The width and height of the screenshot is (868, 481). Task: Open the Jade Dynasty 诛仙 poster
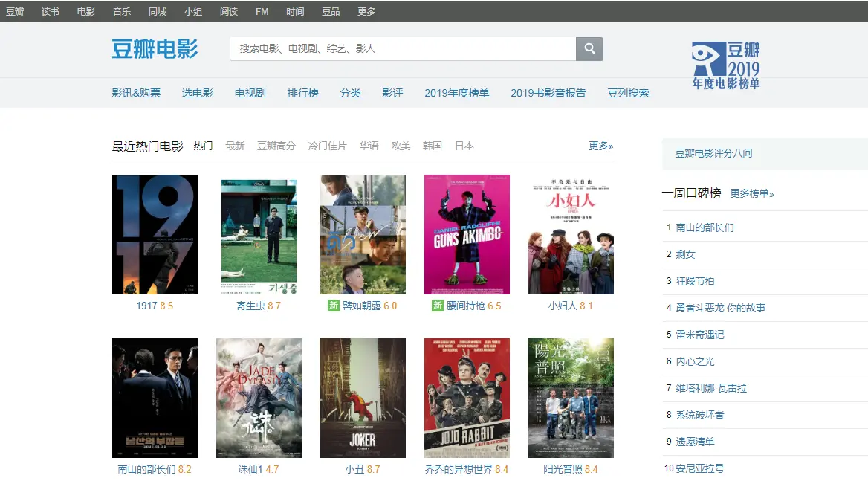[x=259, y=398]
